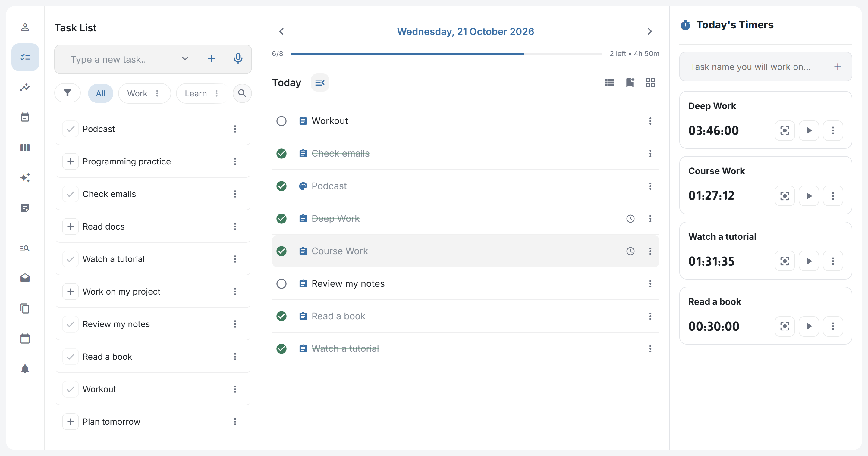This screenshot has height=456, width=868.
Task: Open Work tab options menu dots
Action: tap(157, 93)
